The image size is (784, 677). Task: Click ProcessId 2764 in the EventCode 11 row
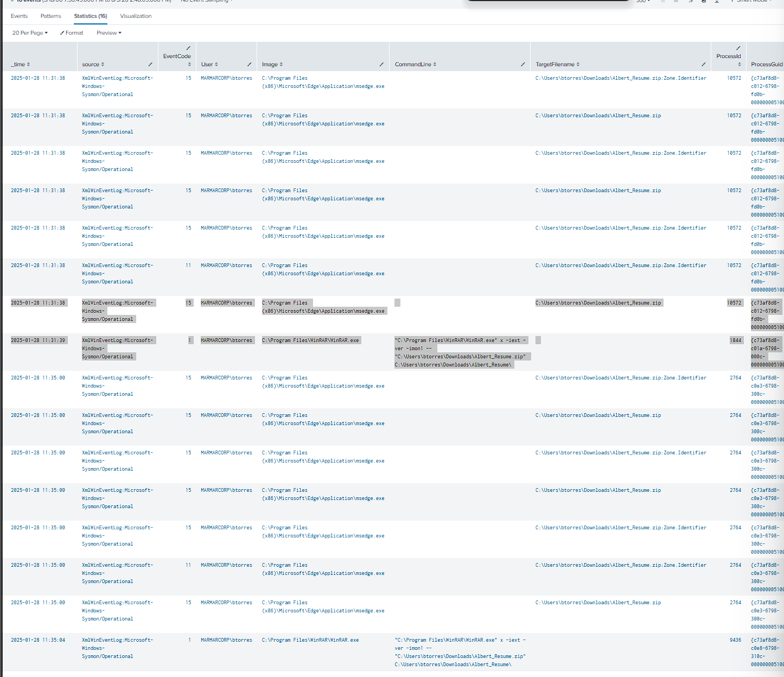pyautogui.click(x=735, y=565)
